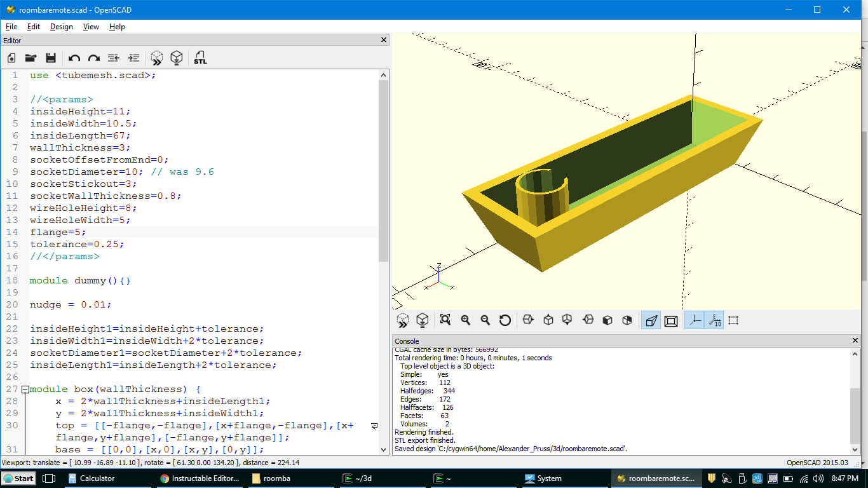This screenshot has width=868, height=488.
Task: Toggle Orthogonal projection in viewer toolbar
Action: point(670,321)
